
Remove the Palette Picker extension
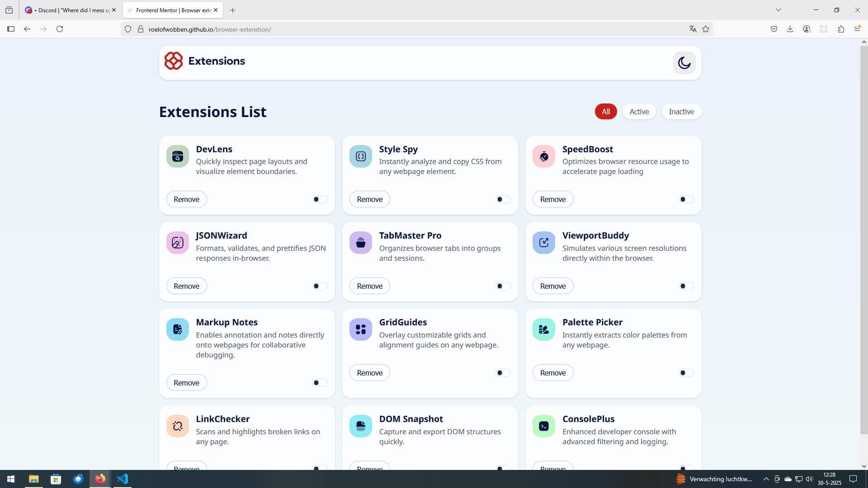click(552, 373)
